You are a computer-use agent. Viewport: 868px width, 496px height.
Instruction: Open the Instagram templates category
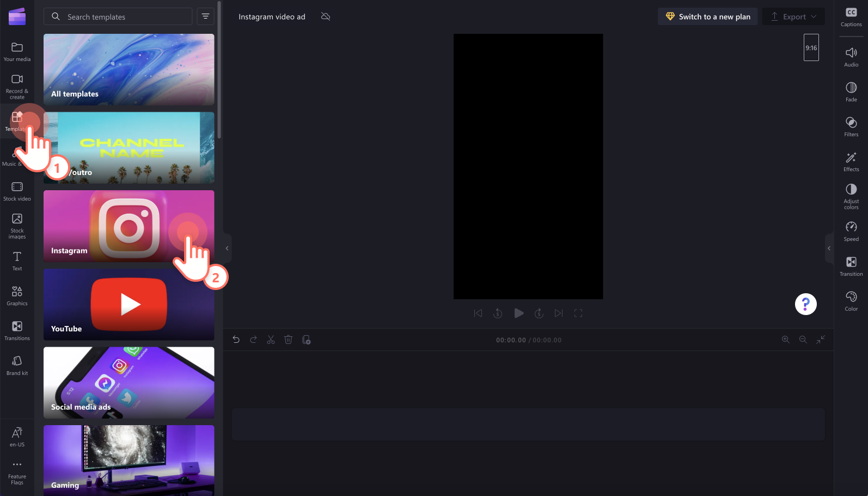(129, 226)
